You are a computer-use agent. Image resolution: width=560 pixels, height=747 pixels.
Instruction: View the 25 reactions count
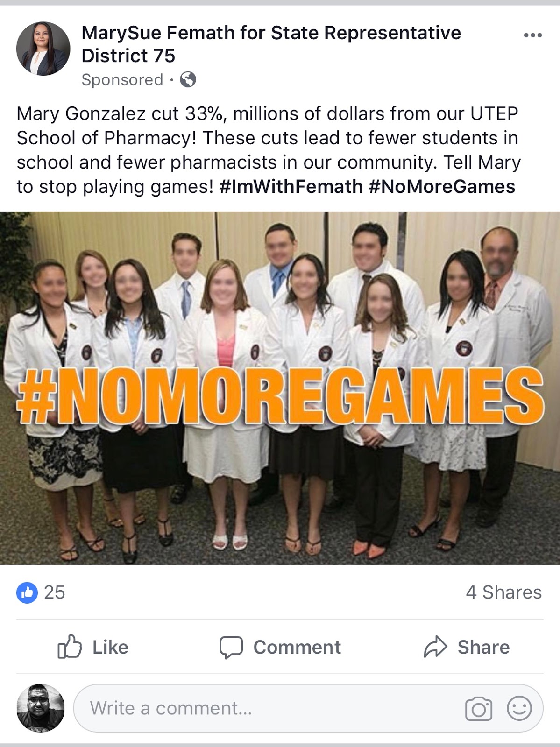[55, 592]
